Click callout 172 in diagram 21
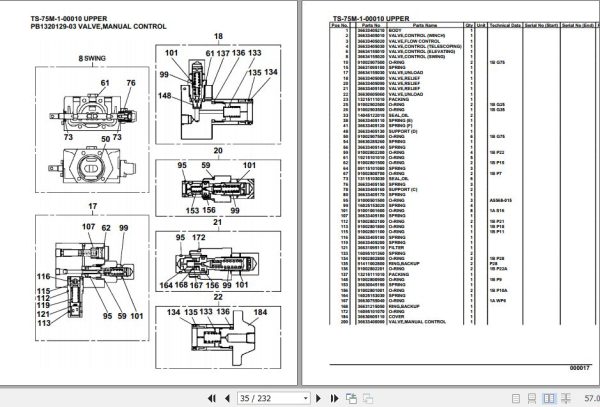600x407 pixels. [x=199, y=238]
